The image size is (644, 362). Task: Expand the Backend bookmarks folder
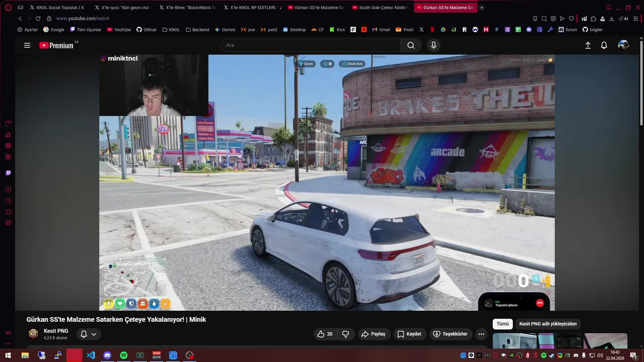(197, 30)
